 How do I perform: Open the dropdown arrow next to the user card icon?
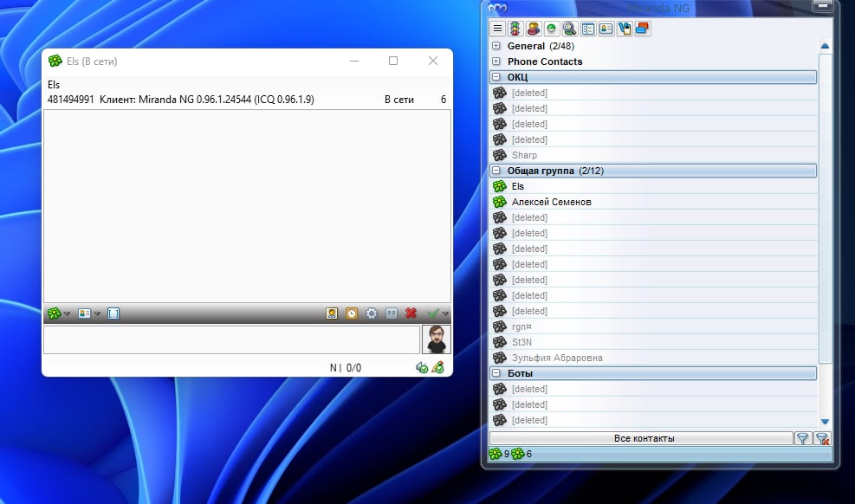click(x=97, y=313)
